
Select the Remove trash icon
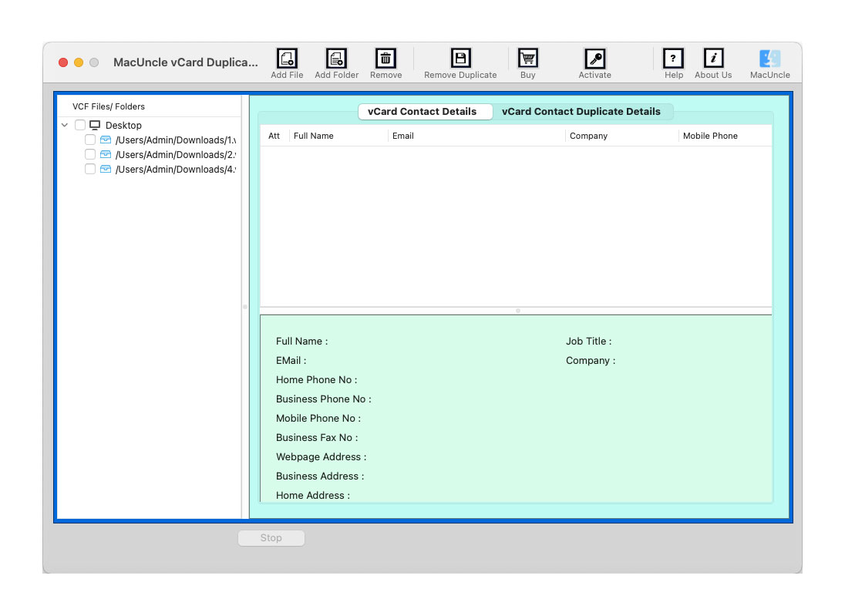pos(385,58)
